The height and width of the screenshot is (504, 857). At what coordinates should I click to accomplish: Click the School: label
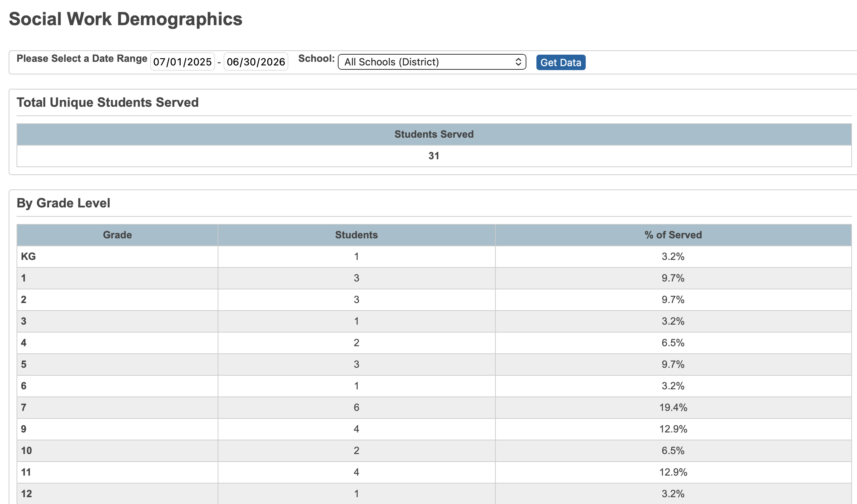point(317,59)
